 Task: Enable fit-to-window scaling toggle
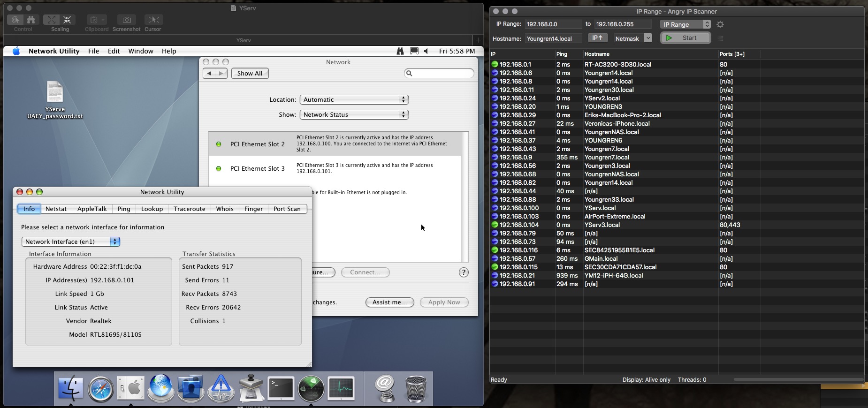(x=52, y=20)
